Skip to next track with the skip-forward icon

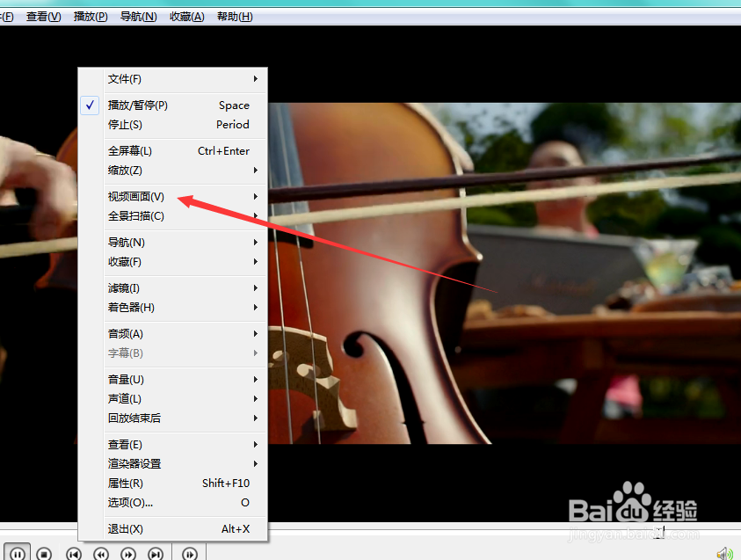coord(156,553)
